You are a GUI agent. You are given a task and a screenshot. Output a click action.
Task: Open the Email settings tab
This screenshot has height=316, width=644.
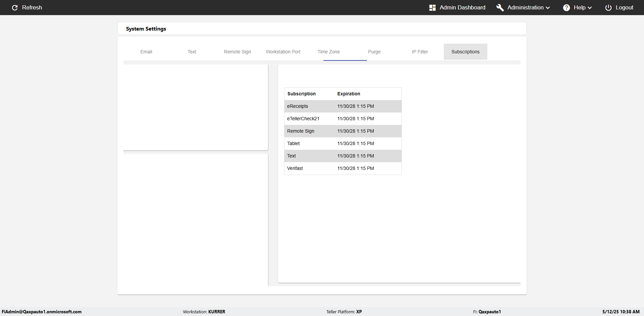coord(146,52)
